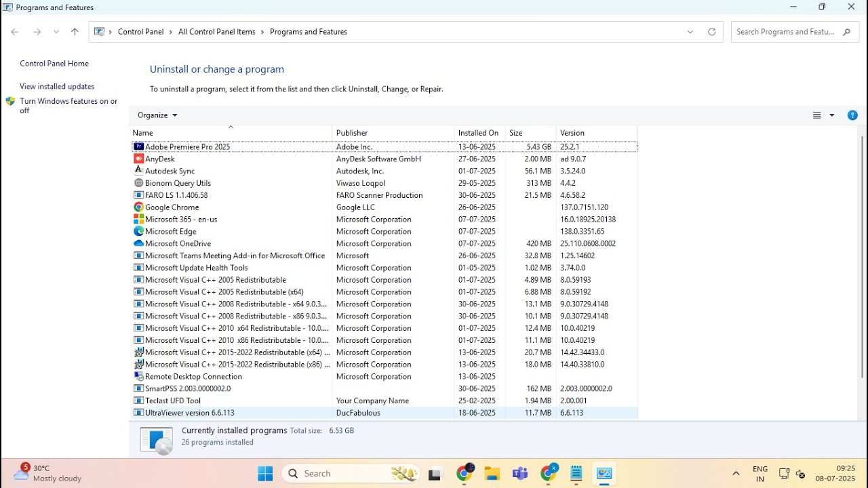Click the FARO LS 1.1.406.58 icon
The width and height of the screenshot is (868, 488).
pyautogui.click(x=138, y=195)
